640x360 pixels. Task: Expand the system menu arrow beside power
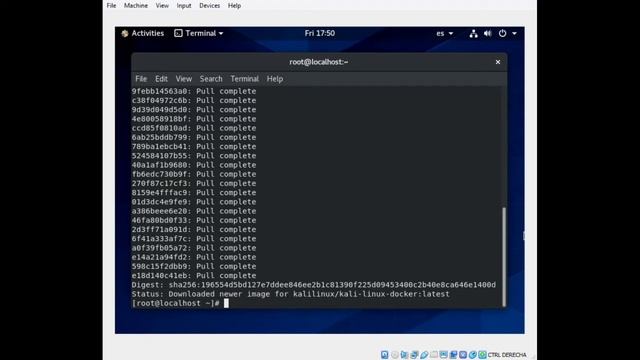(x=515, y=33)
